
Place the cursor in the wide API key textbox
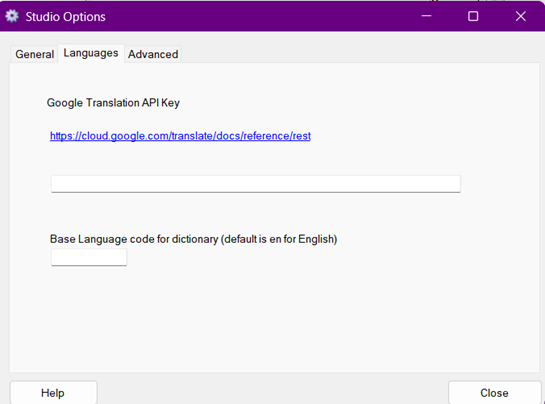click(x=256, y=184)
